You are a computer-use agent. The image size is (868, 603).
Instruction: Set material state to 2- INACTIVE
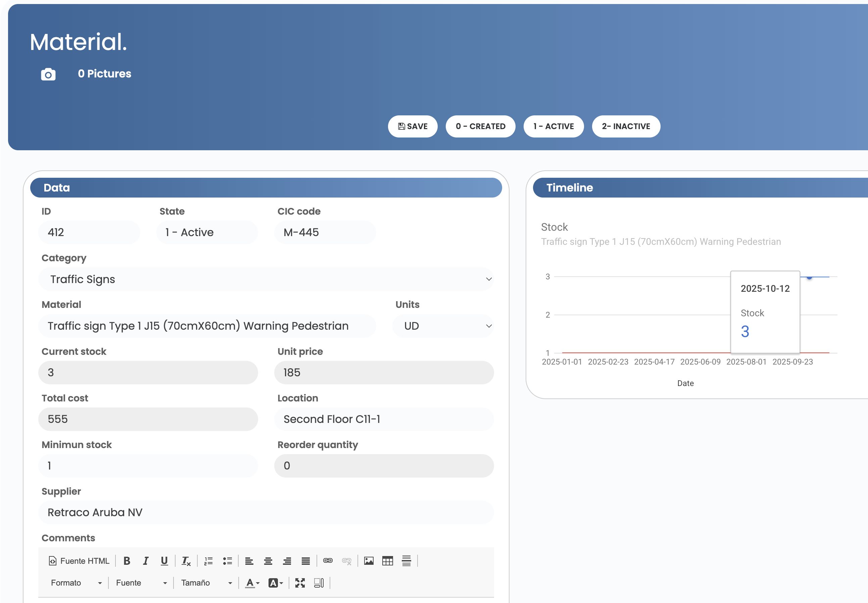point(626,126)
